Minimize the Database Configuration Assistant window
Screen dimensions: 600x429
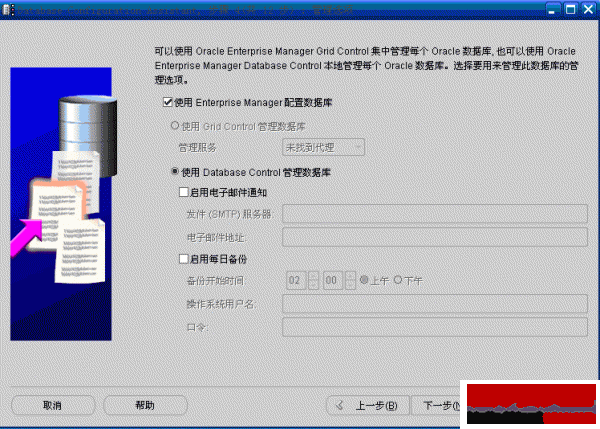[x=551, y=10]
